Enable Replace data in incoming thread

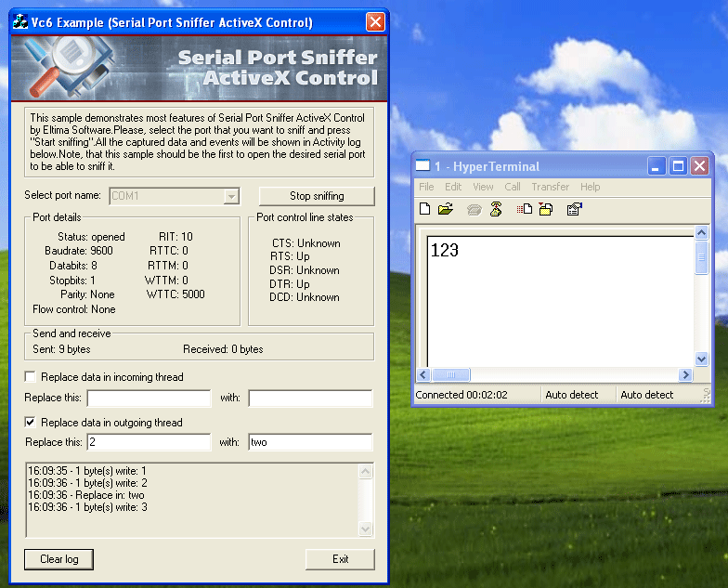point(30,377)
